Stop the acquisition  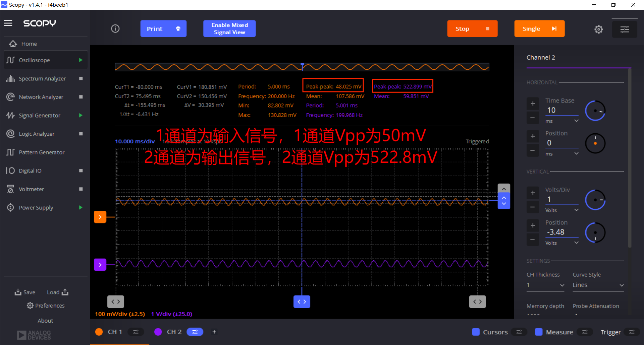[472, 29]
